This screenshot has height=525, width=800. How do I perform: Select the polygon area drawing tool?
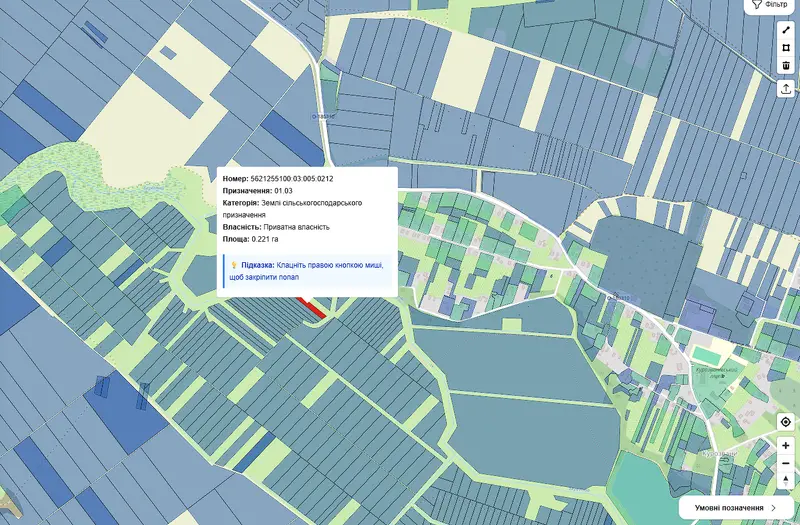786,48
